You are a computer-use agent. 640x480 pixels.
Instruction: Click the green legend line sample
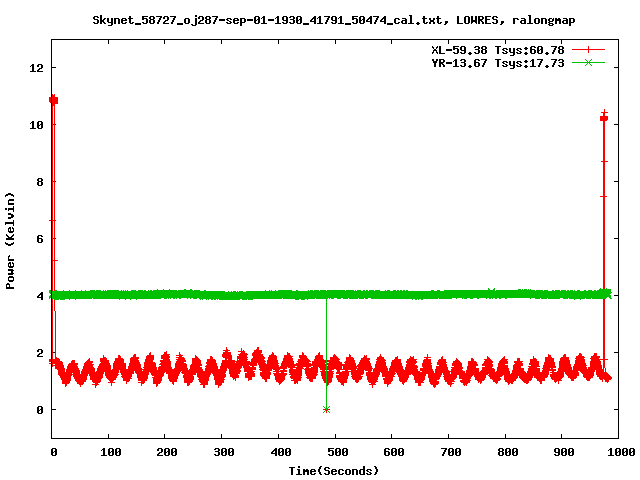click(588, 63)
